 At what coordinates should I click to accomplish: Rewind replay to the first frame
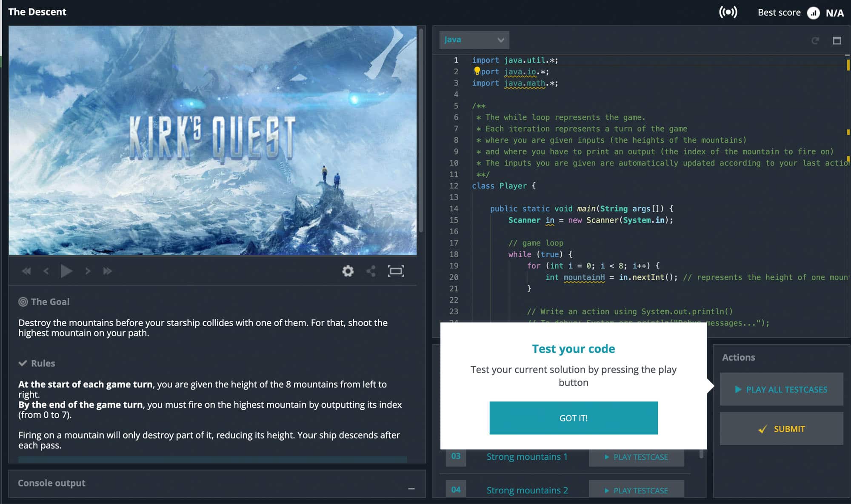pos(26,271)
